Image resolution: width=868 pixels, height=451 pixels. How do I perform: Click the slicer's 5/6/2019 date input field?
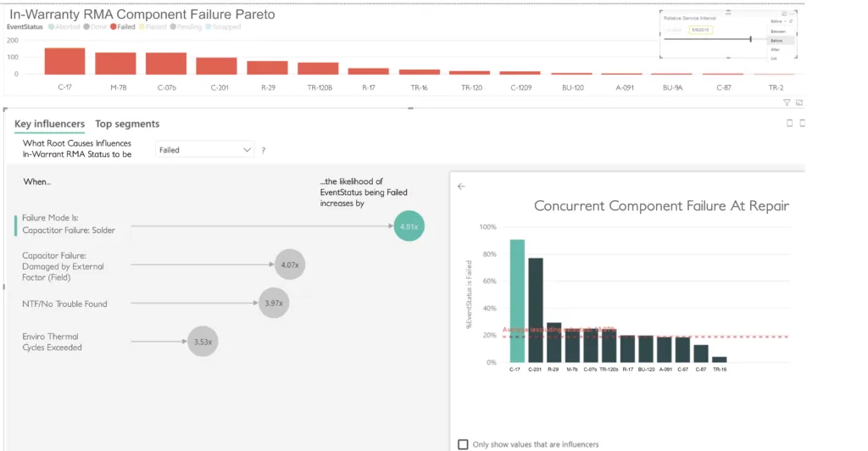pyautogui.click(x=700, y=31)
